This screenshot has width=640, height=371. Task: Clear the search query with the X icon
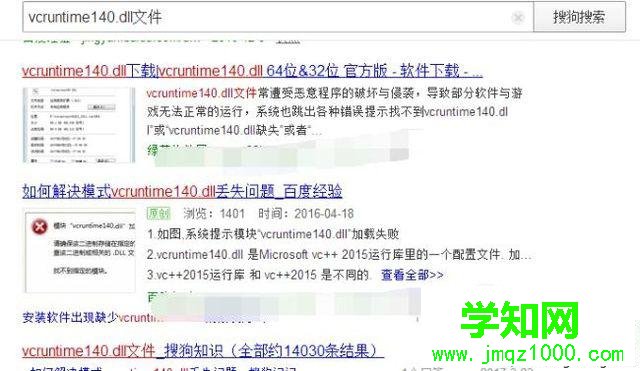[x=518, y=18]
